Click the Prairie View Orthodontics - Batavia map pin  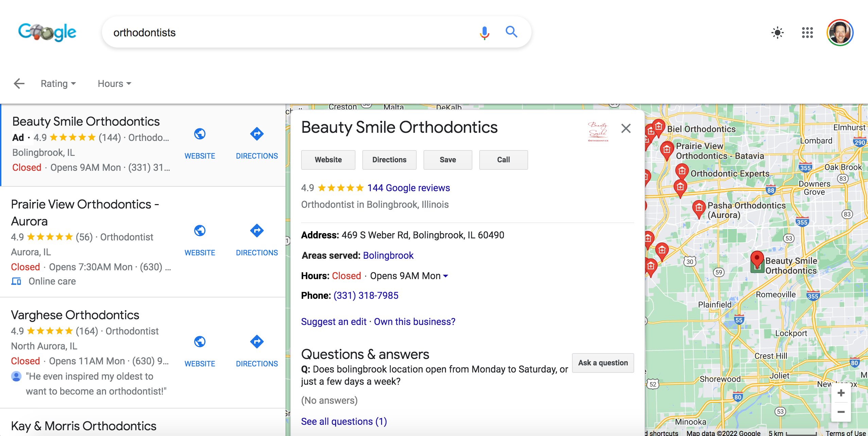tap(667, 151)
